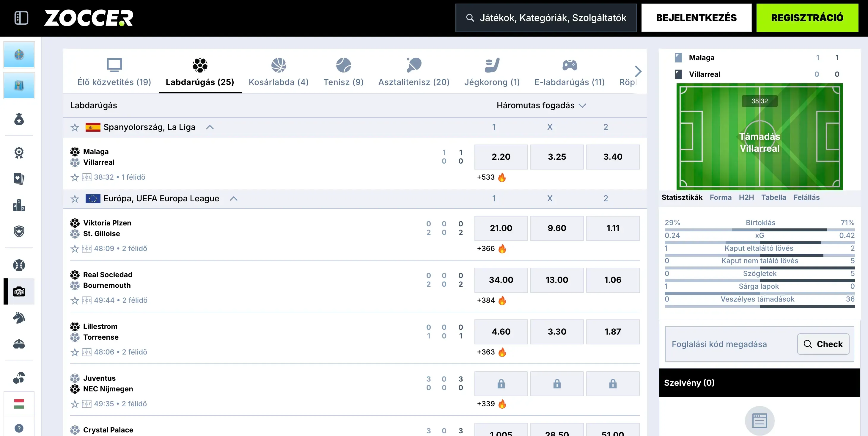Open the money bag bonus icon

pos(19,119)
